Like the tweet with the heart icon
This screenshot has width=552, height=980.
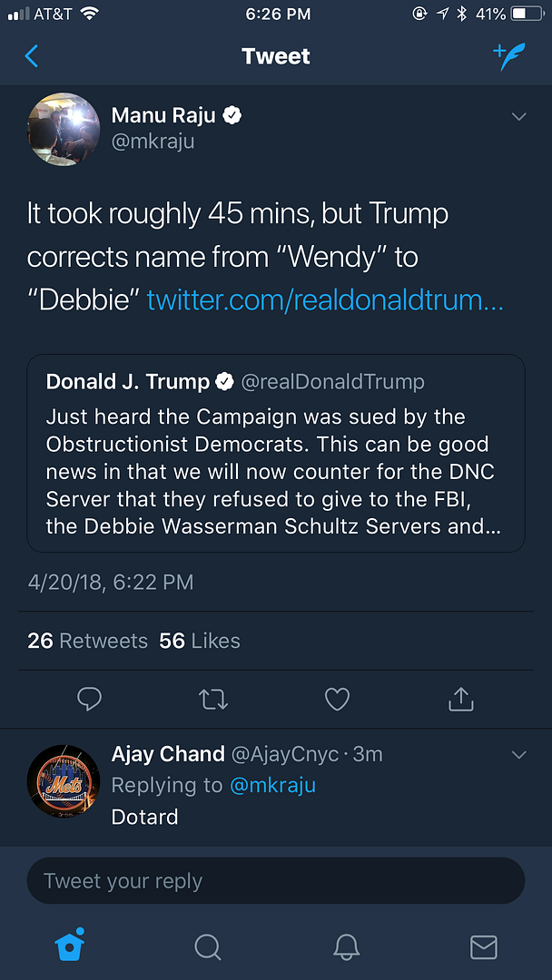(337, 699)
